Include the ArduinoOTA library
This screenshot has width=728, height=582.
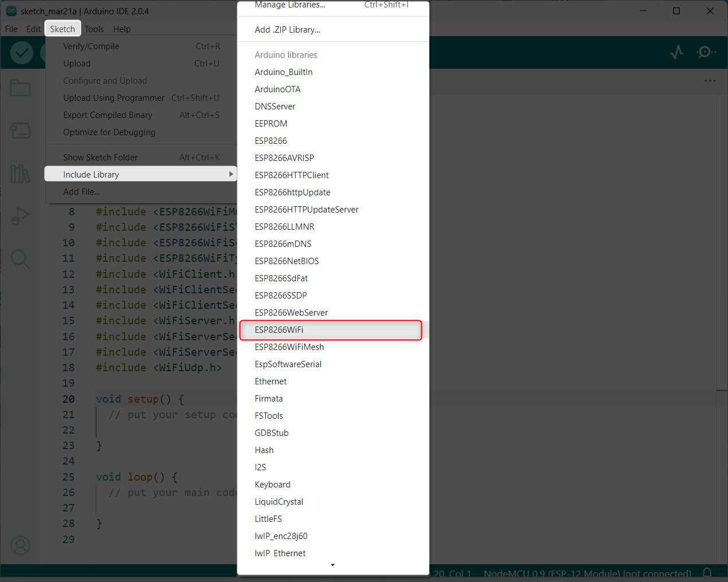[333, 89]
